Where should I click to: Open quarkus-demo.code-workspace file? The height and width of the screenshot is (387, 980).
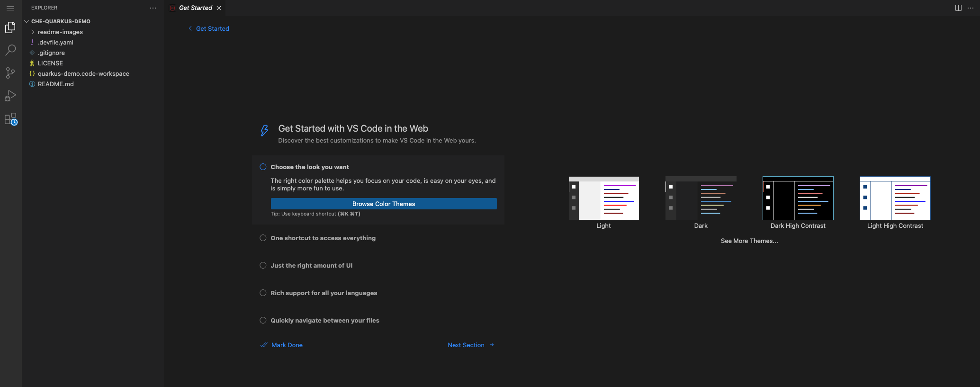coord(93,73)
